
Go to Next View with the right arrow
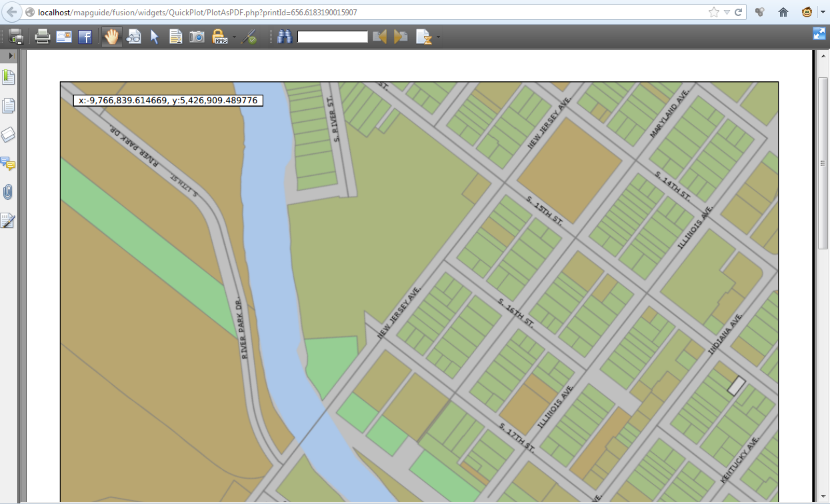point(400,37)
